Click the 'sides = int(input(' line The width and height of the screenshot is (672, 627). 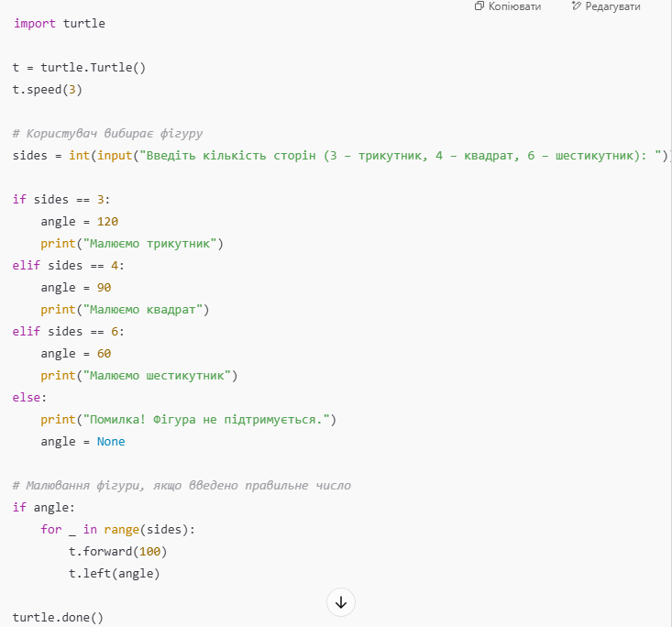341,156
